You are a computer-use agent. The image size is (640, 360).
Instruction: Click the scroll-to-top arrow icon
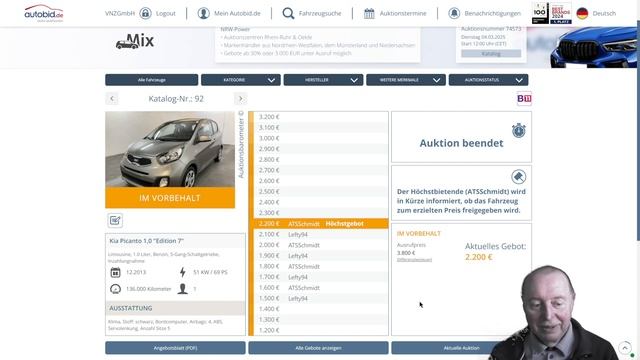[x=625, y=348]
